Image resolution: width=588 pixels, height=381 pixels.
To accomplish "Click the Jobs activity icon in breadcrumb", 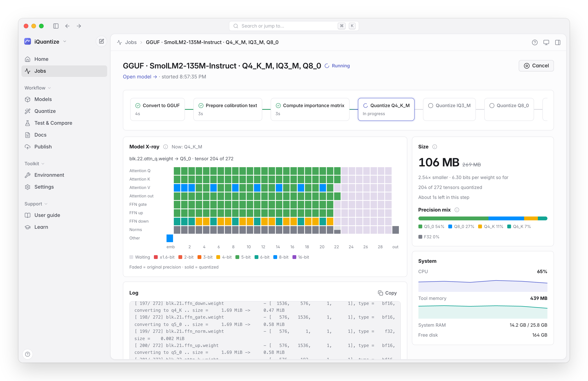I will coord(120,42).
